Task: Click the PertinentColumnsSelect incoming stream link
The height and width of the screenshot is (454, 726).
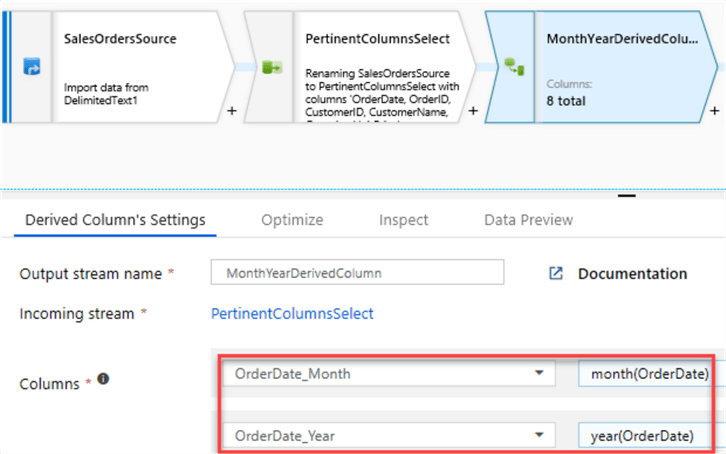Action: point(292,313)
